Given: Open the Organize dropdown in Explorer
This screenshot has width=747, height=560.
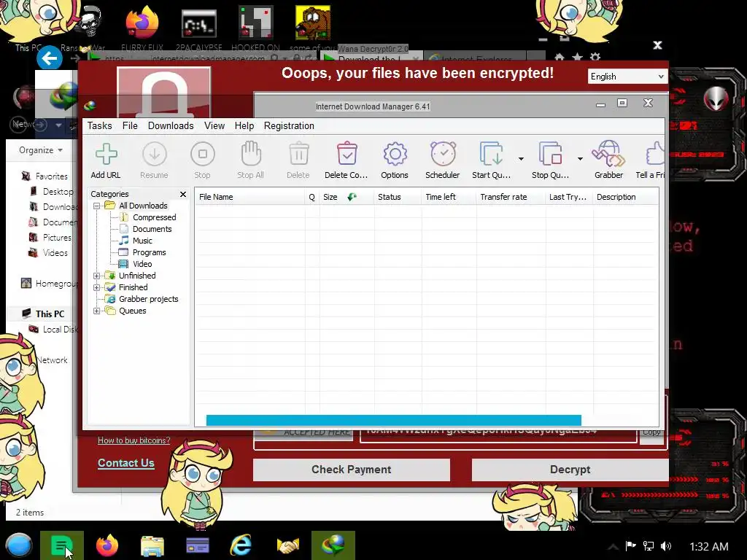Looking at the screenshot, I should (41, 150).
